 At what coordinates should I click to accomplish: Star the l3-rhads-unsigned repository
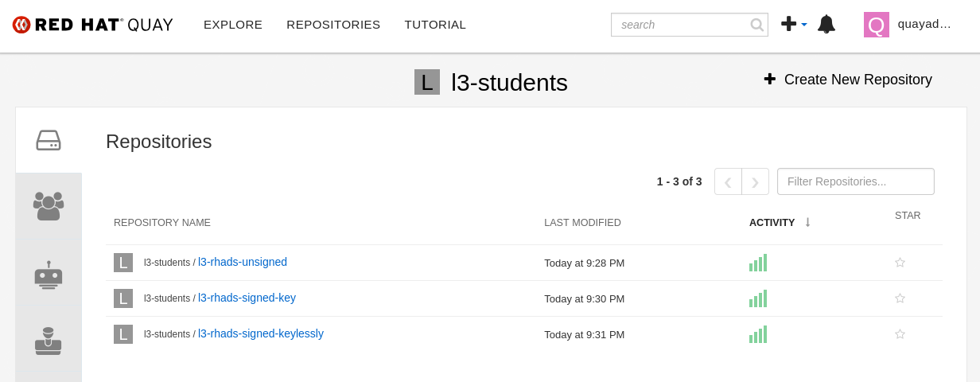click(x=900, y=263)
